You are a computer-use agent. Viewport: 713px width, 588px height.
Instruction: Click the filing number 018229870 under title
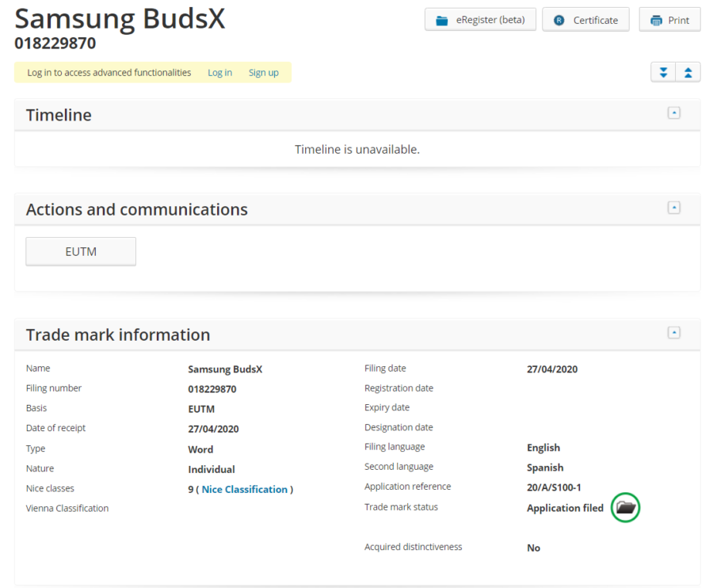click(x=55, y=44)
